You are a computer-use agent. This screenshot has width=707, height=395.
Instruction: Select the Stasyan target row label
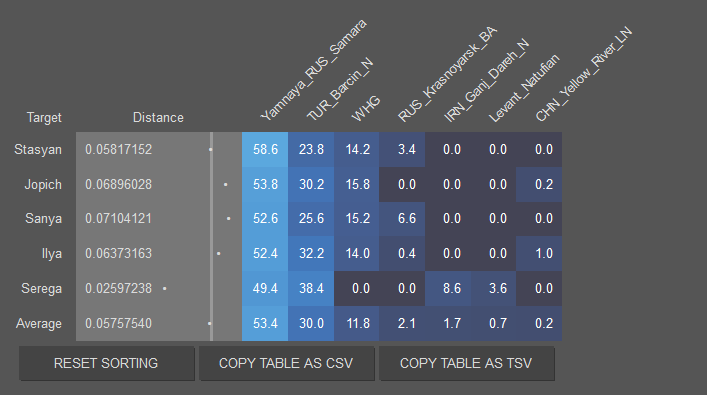(38, 150)
